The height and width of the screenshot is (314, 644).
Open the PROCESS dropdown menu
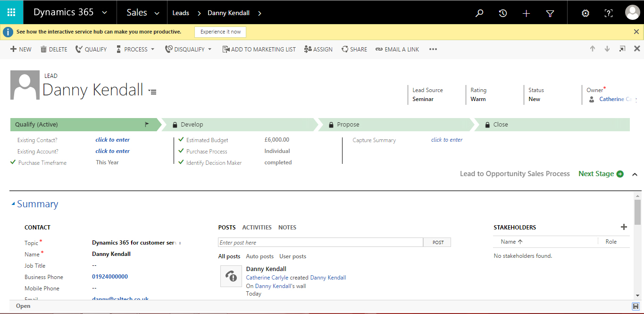click(135, 49)
